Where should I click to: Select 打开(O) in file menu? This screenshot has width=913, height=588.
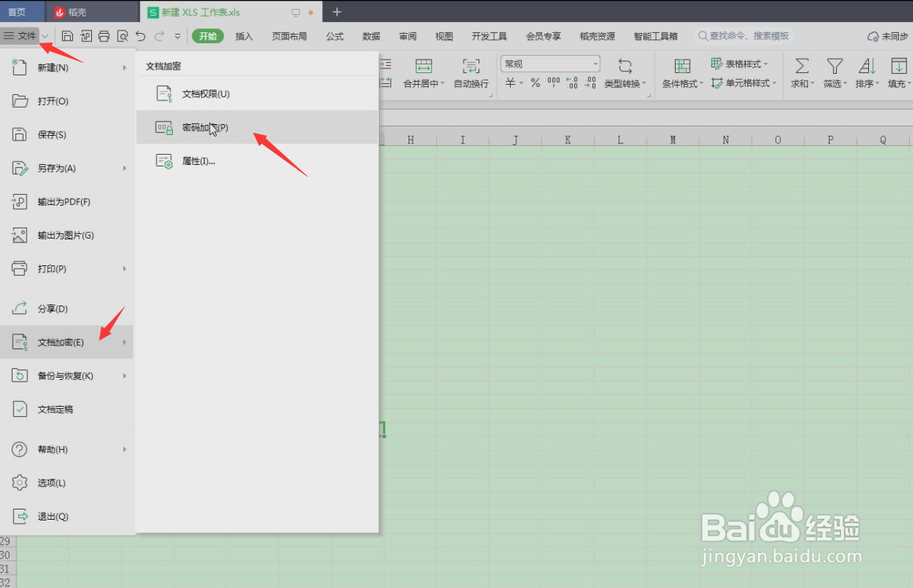[67, 101]
